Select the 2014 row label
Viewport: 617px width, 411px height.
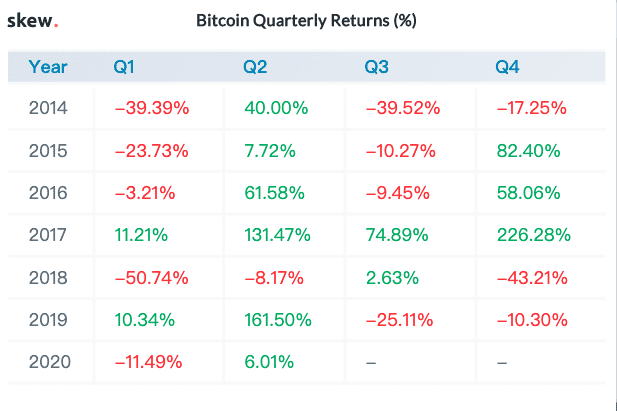pos(48,108)
